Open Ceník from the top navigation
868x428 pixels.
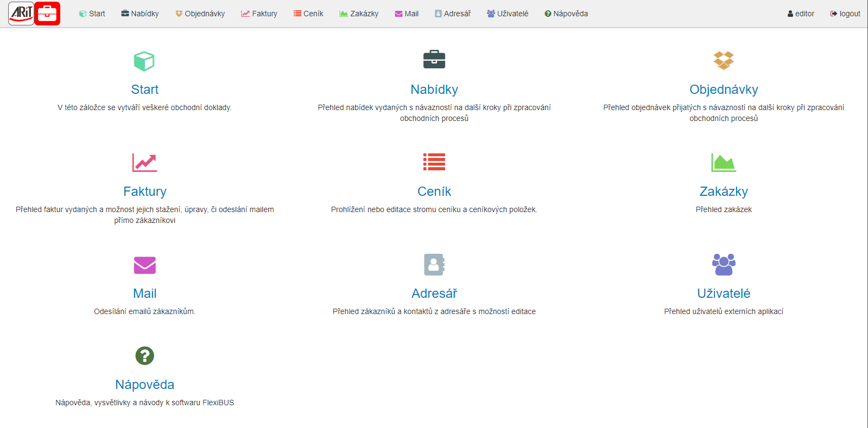pos(308,14)
